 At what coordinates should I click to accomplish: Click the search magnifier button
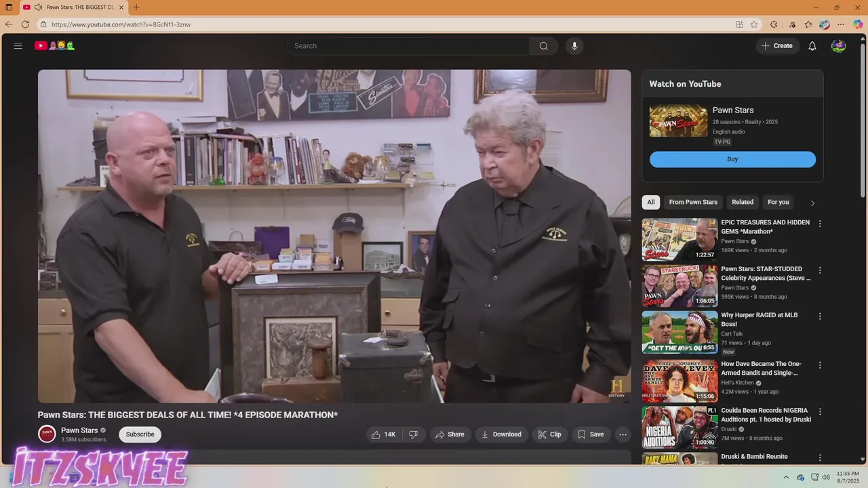[x=544, y=46]
